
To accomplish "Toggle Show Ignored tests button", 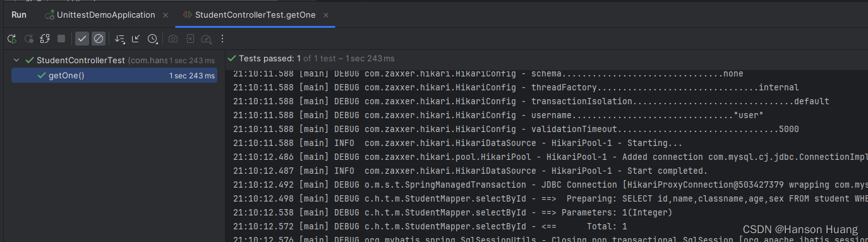I will click(98, 39).
